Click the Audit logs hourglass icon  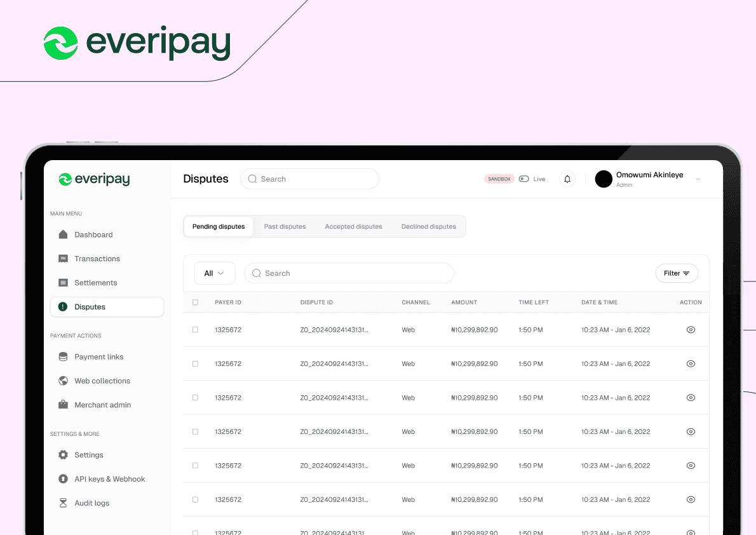point(63,503)
